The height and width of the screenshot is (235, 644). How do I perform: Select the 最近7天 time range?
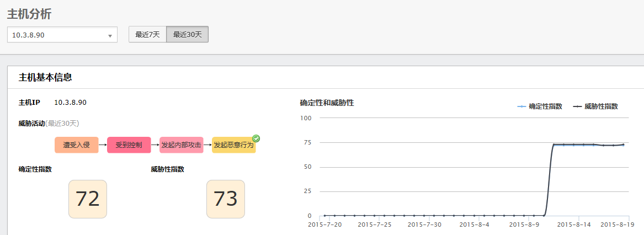147,34
